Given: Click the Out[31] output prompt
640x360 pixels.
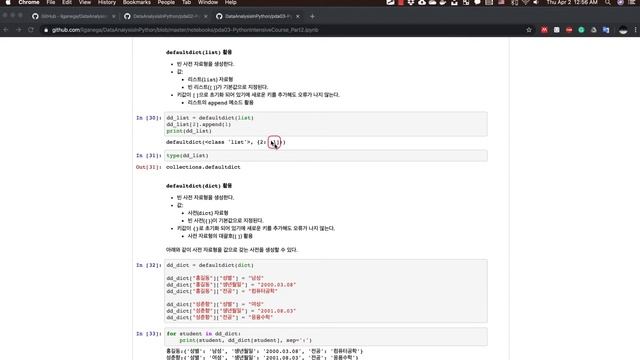Looking at the screenshot, I should coord(149,167).
